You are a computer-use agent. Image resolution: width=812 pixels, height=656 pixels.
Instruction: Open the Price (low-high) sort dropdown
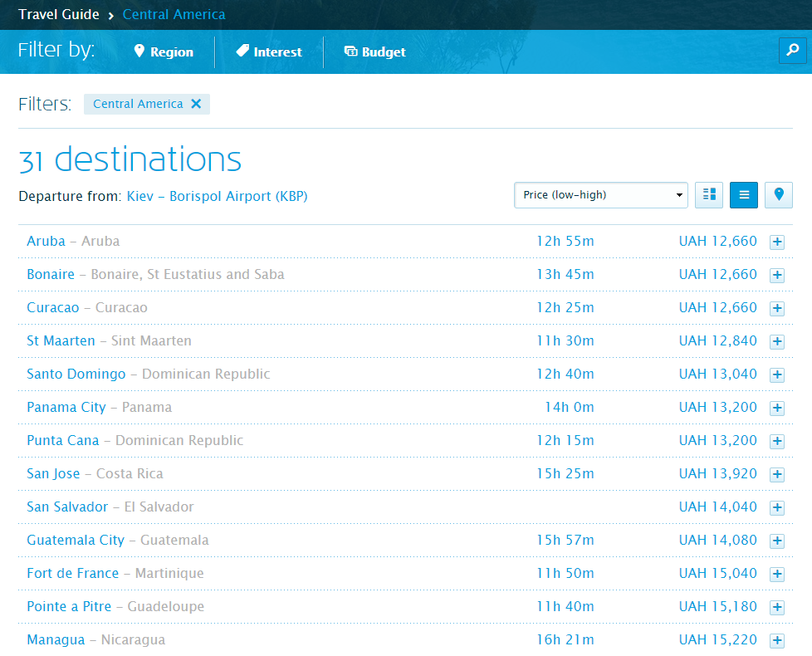click(601, 194)
